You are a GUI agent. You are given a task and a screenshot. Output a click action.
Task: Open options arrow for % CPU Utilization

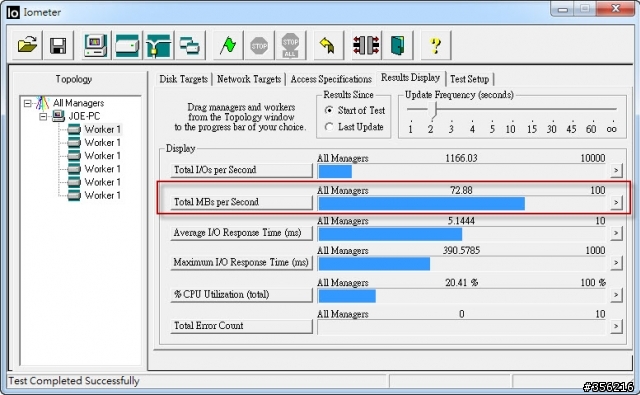616,295
